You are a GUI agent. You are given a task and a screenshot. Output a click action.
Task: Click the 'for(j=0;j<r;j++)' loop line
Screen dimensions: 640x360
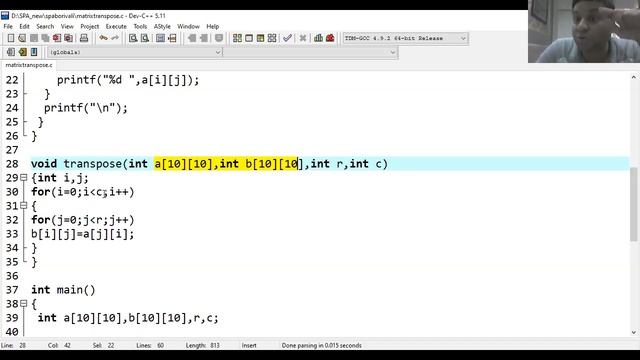tap(82, 220)
